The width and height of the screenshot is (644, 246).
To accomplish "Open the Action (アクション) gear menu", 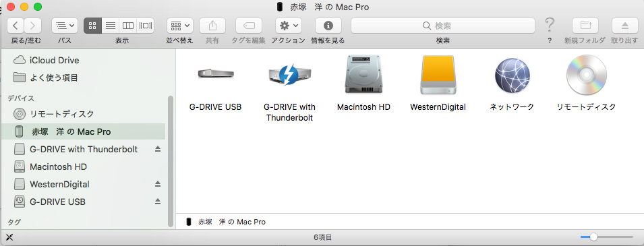I will click(x=289, y=26).
